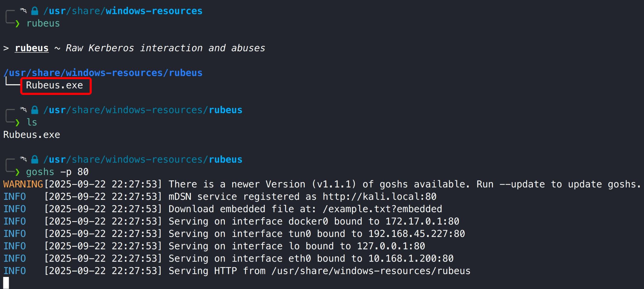Click the goshs command text

coord(40,172)
